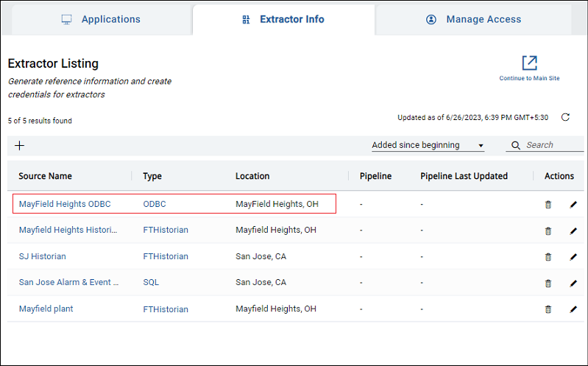Open the Applications tab
This screenshot has width=588, height=366.
click(102, 20)
